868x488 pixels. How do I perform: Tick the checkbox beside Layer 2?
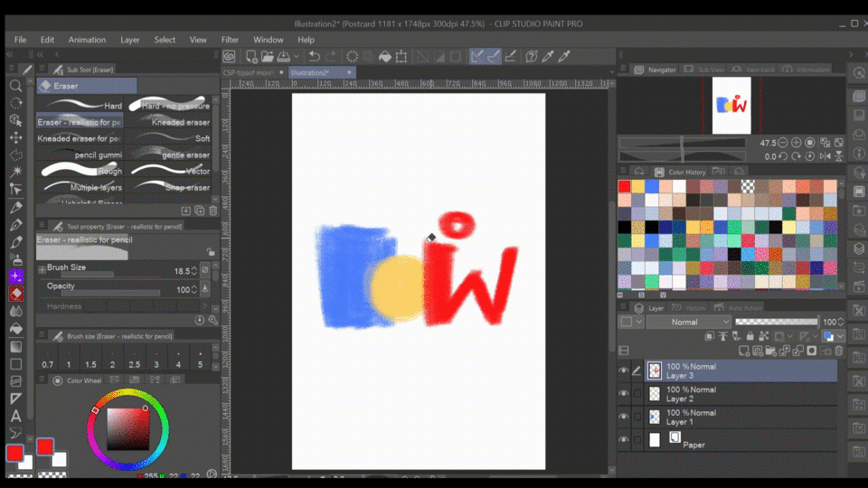(x=637, y=394)
